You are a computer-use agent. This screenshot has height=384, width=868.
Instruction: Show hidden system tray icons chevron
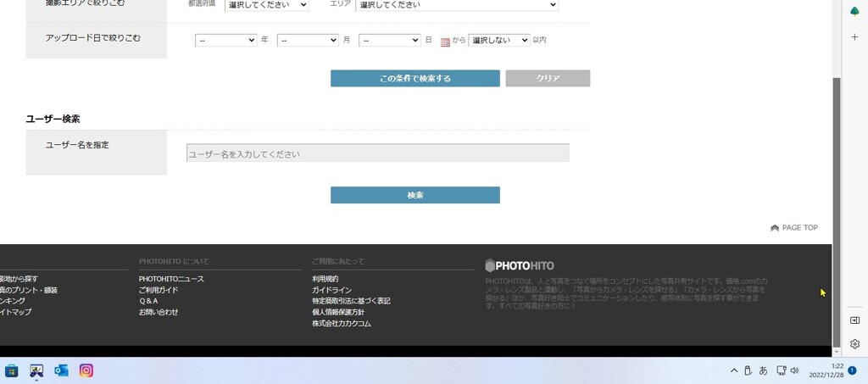(x=734, y=370)
